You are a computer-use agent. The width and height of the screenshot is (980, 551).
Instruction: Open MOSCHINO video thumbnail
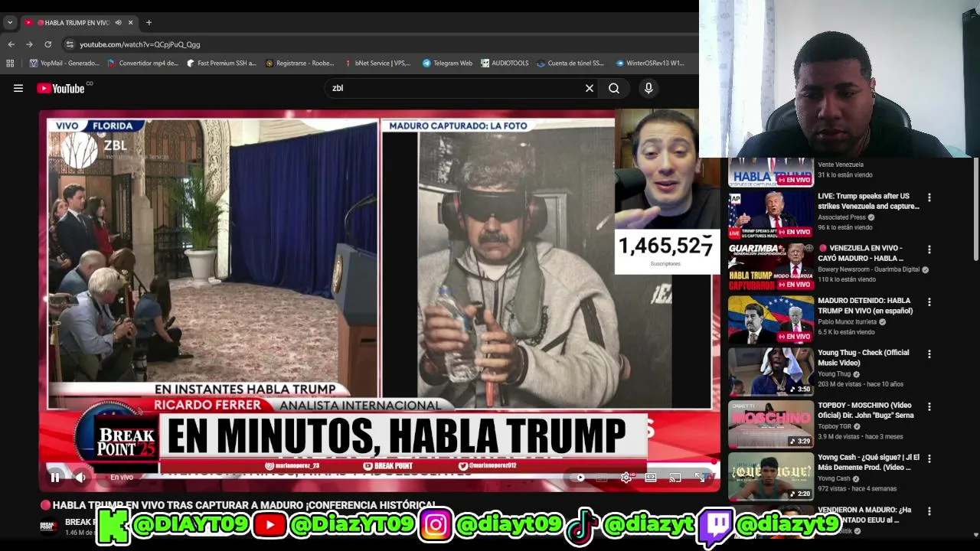coord(770,425)
